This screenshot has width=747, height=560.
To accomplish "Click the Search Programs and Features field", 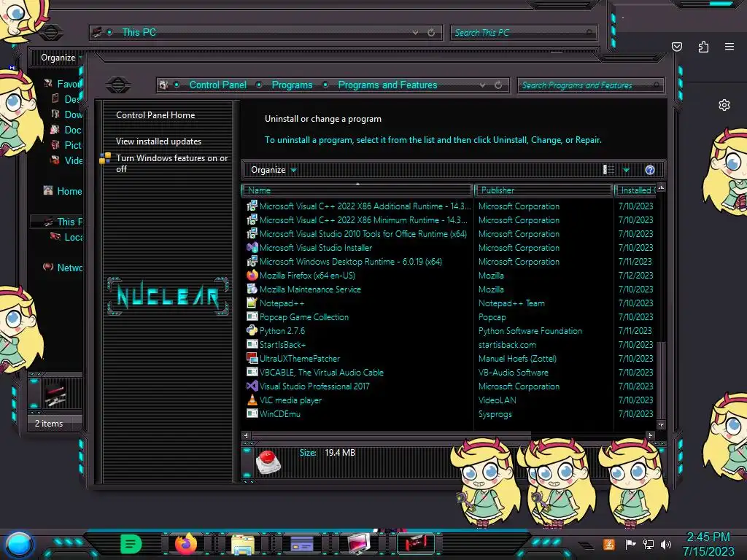I will (590, 85).
